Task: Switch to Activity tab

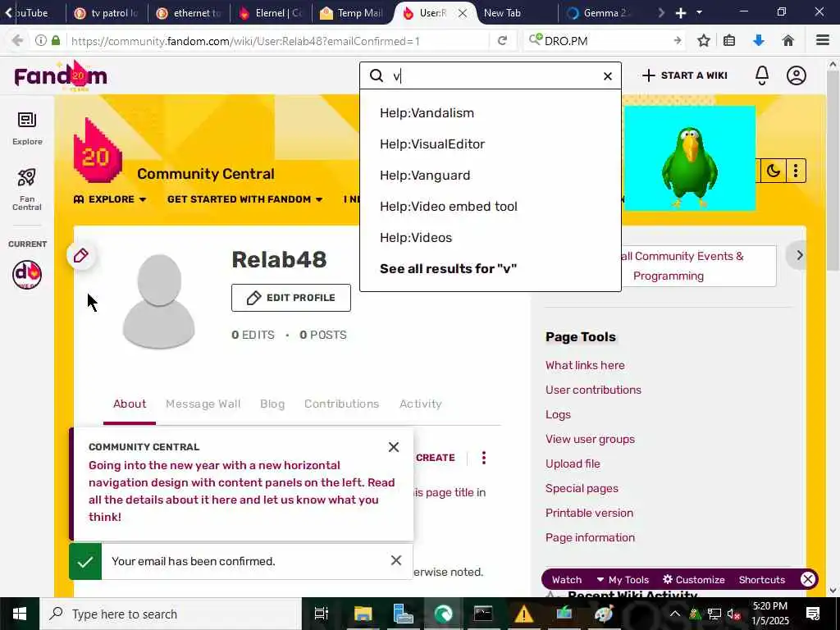Action: coord(421,404)
